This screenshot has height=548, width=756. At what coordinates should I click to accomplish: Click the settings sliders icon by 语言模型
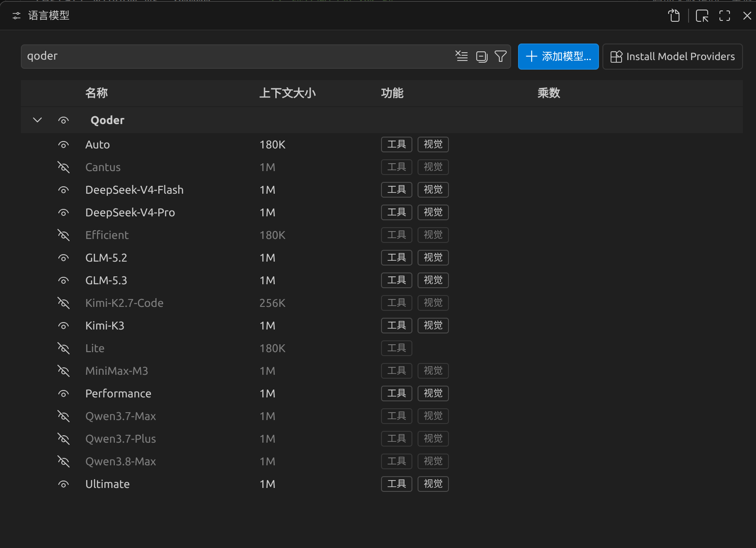(17, 16)
